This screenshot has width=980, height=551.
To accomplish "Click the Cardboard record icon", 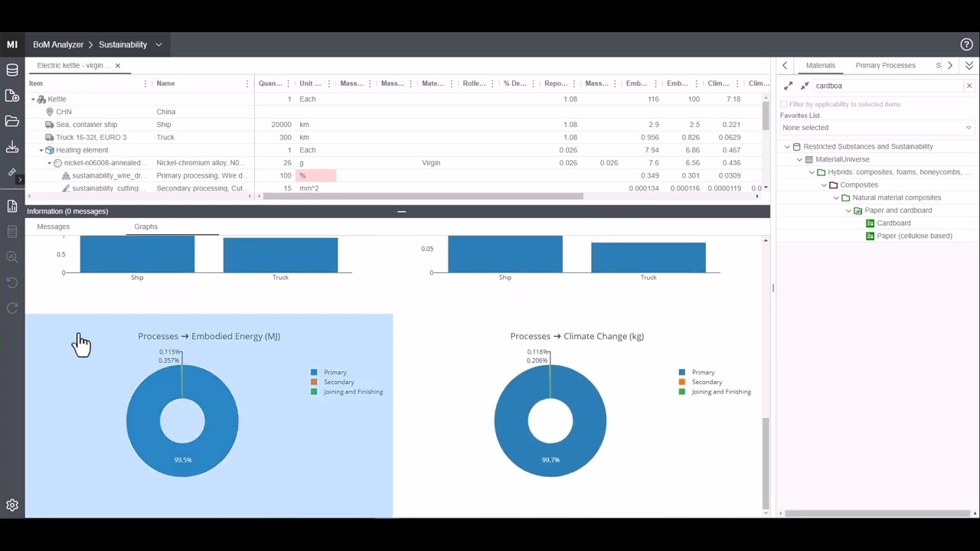I will (870, 223).
